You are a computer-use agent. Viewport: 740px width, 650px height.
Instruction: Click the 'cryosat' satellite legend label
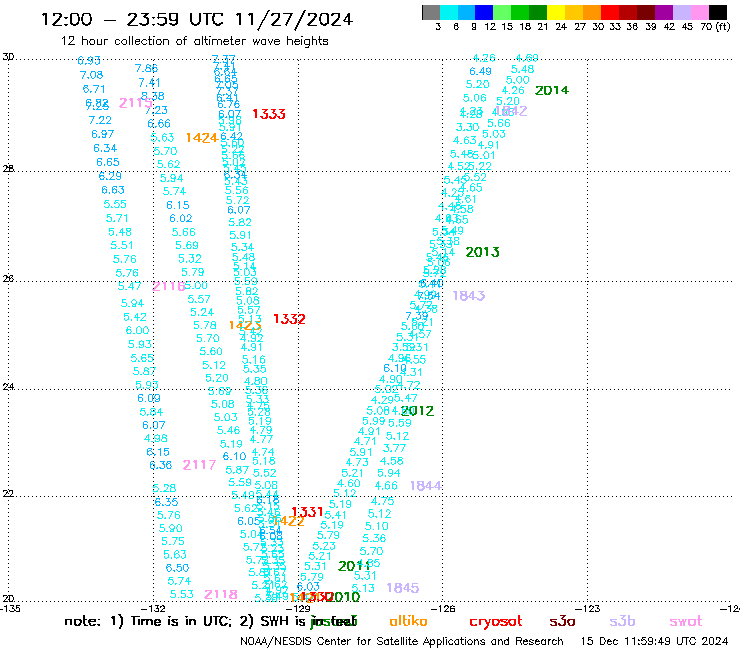coord(496,622)
